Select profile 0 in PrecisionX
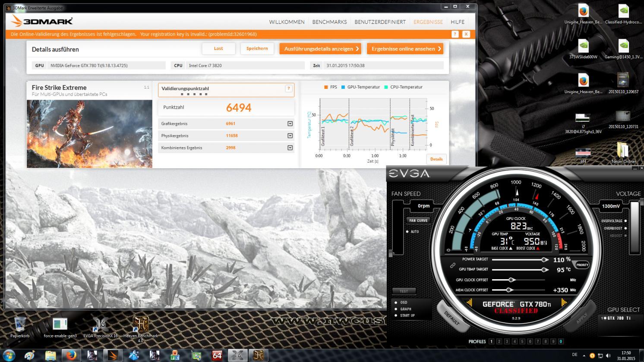The image size is (644, 362). click(561, 341)
